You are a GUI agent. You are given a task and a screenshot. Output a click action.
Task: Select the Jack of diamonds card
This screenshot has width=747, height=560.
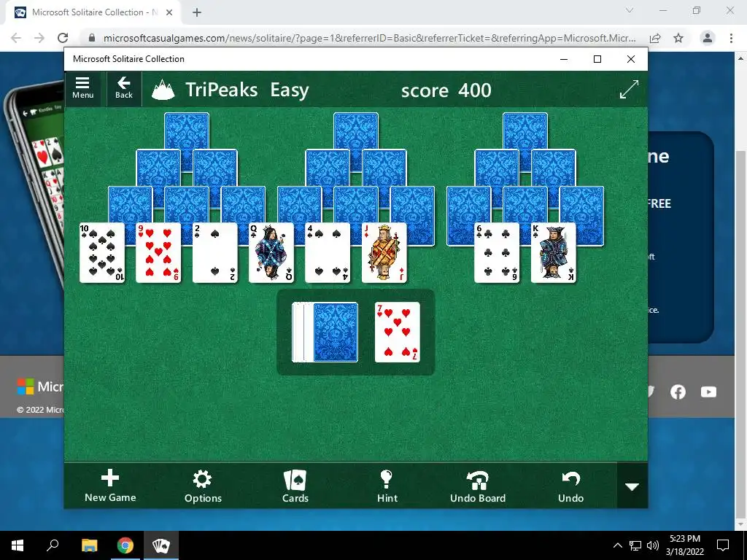384,253
